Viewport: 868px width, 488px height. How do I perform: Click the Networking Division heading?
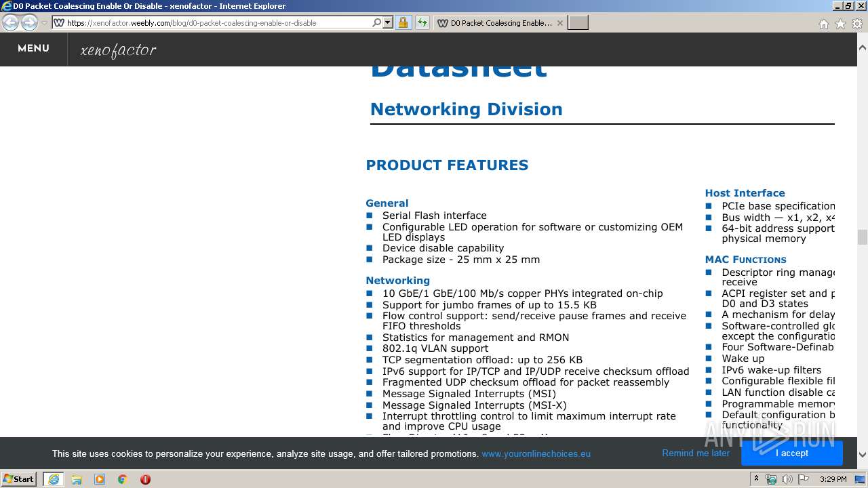[x=467, y=109]
